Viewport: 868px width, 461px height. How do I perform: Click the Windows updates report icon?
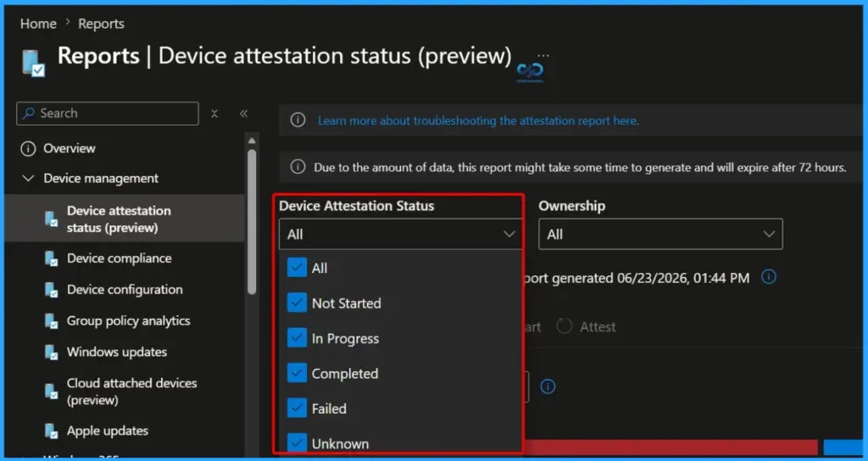pyautogui.click(x=51, y=352)
